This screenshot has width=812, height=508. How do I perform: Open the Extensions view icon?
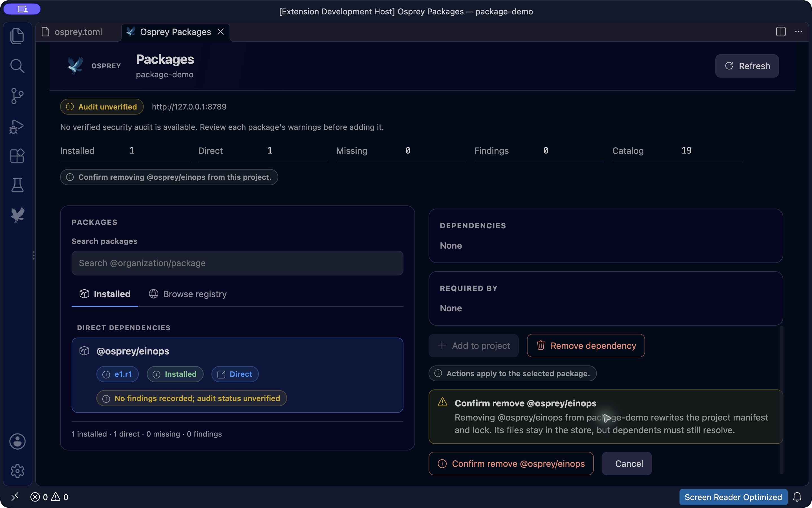point(17,156)
